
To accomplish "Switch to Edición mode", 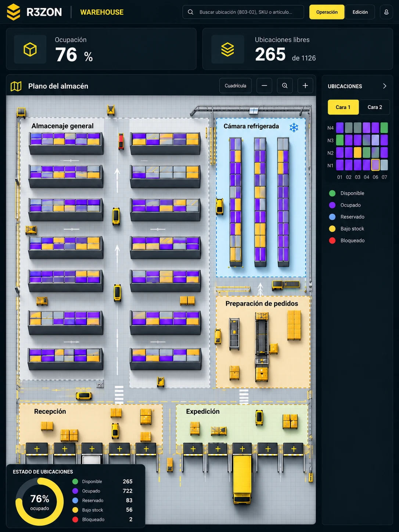I will tap(360, 12).
